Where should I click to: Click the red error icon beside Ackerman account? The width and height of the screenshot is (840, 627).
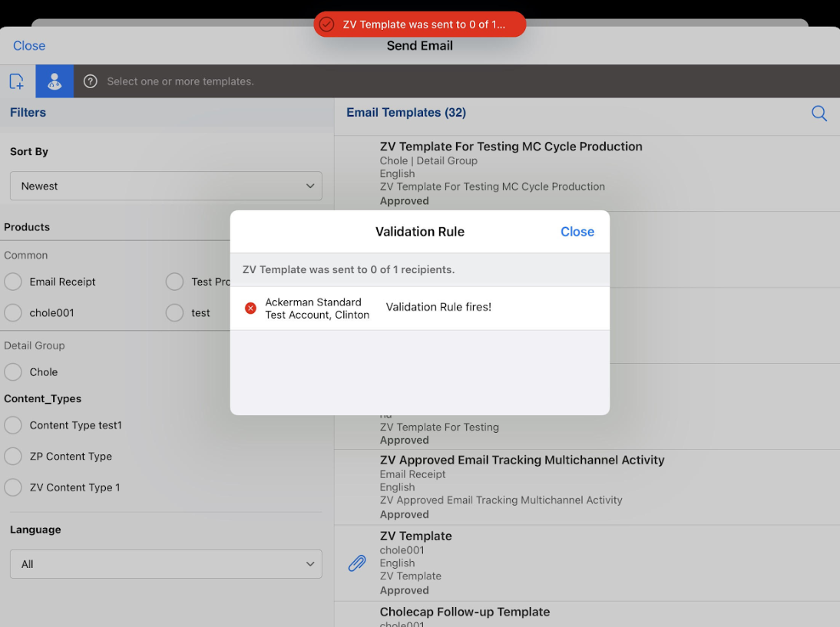click(250, 308)
